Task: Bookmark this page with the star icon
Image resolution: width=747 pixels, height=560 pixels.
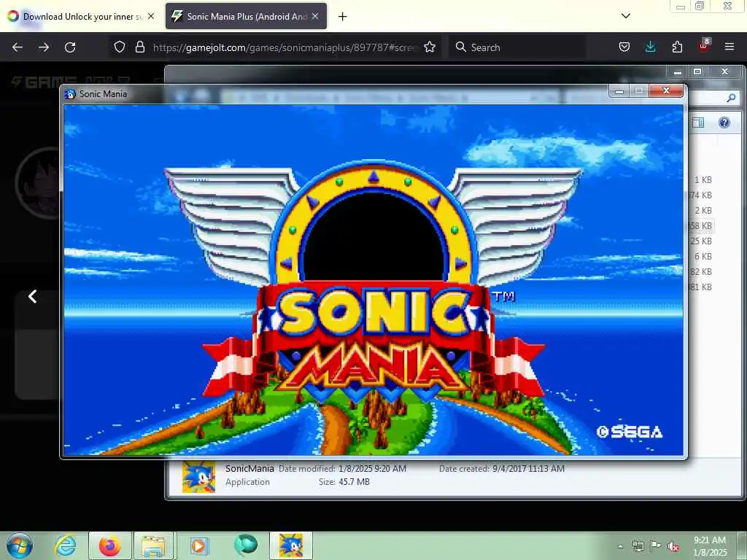Action: [430, 47]
